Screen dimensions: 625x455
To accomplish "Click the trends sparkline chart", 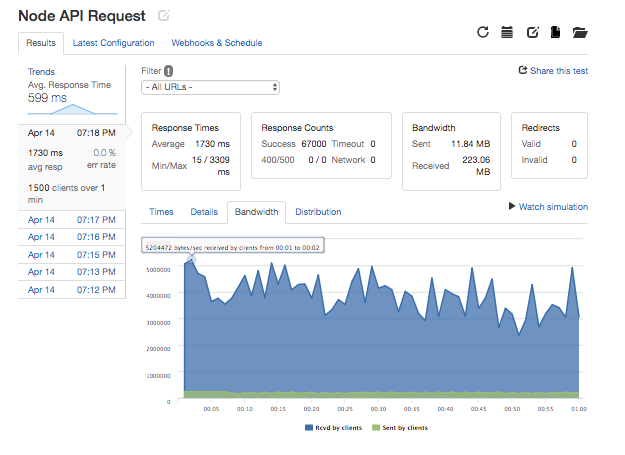I will (x=73, y=110).
